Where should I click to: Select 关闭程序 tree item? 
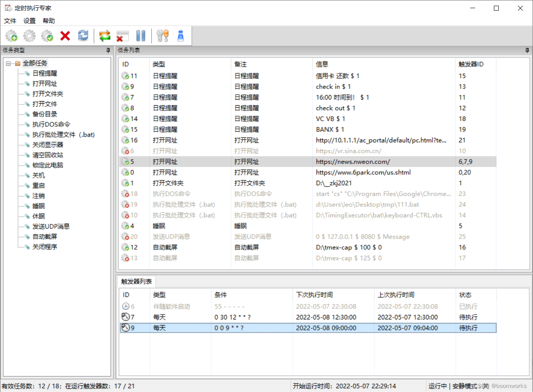[45, 247]
